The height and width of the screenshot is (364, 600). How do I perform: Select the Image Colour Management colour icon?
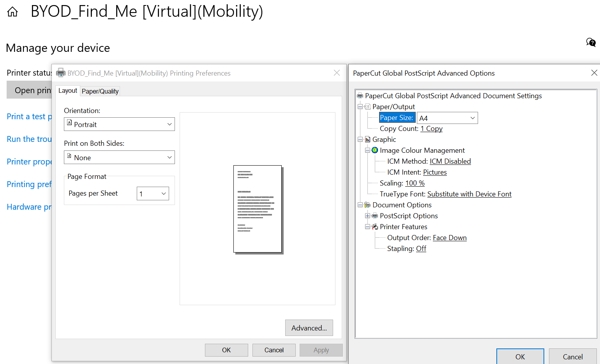pos(375,150)
